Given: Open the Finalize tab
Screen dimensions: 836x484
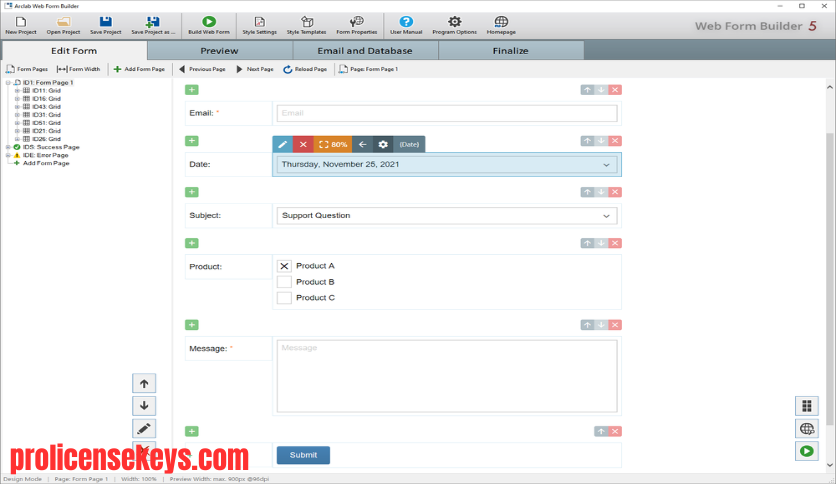Looking at the screenshot, I should click(511, 51).
